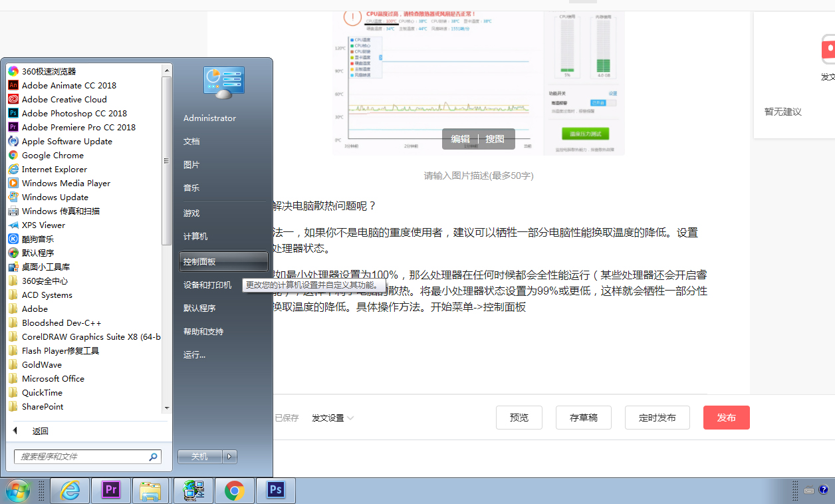Screen dimensions: 835x504
Task: Click 编辑 on the image overlay
Action: point(460,139)
